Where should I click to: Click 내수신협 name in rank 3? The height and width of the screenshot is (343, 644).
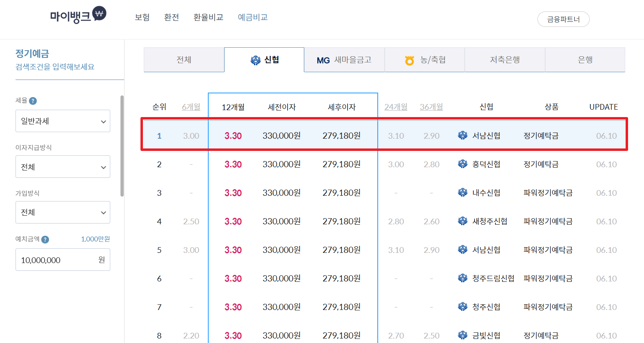(x=486, y=193)
